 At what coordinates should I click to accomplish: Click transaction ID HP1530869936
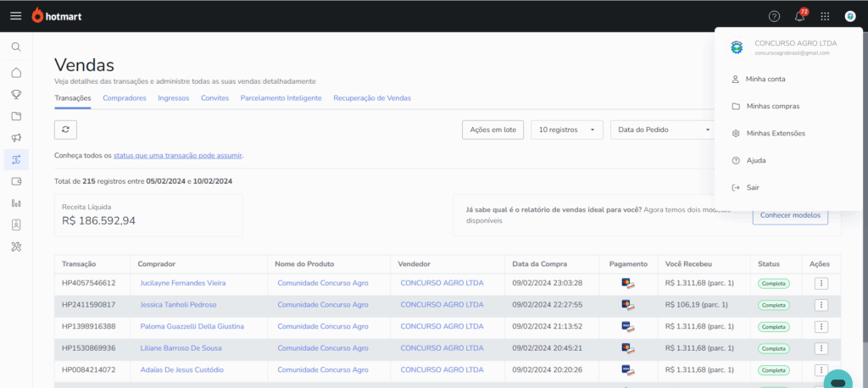coord(88,348)
